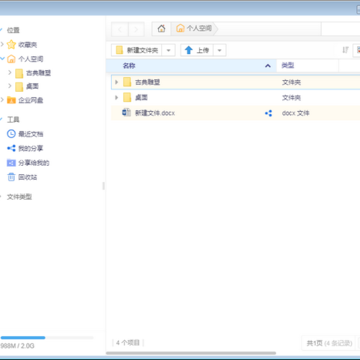Click the 'docx 文件' type cell
This screenshot has width=360, height=360.
[x=295, y=113]
